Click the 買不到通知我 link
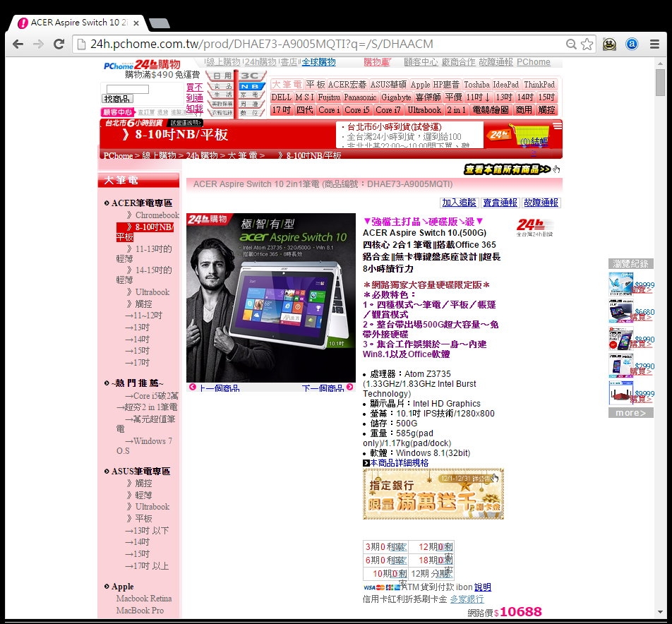This screenshot has height=624, width=672. 194,98
